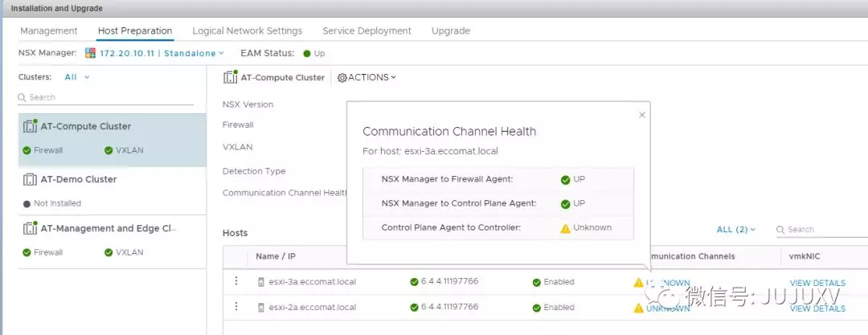Click host name esxi-3a.eccomat.local
Screen dimensions: 868x335
pyautogui.click(x=312, y=282)
